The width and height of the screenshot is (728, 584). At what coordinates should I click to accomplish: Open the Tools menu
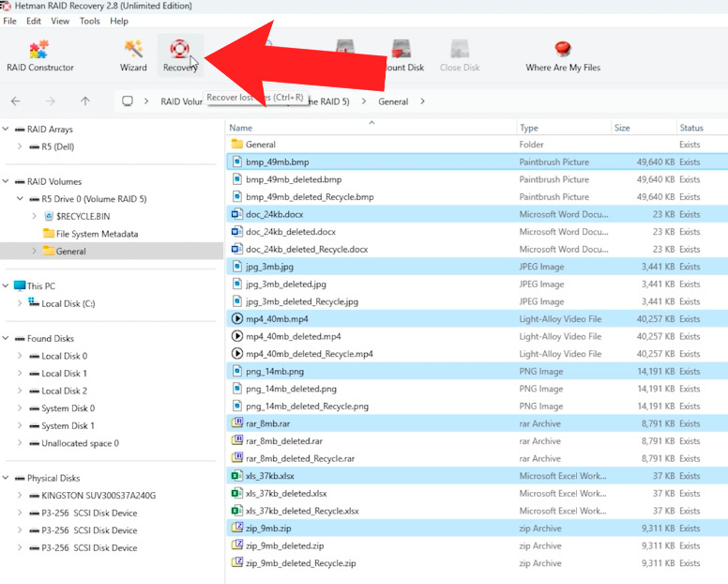click(x=90, y=21)
